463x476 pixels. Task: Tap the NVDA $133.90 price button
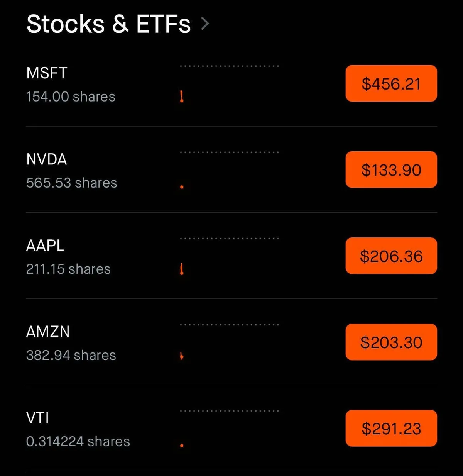click(x=391, y=170)
